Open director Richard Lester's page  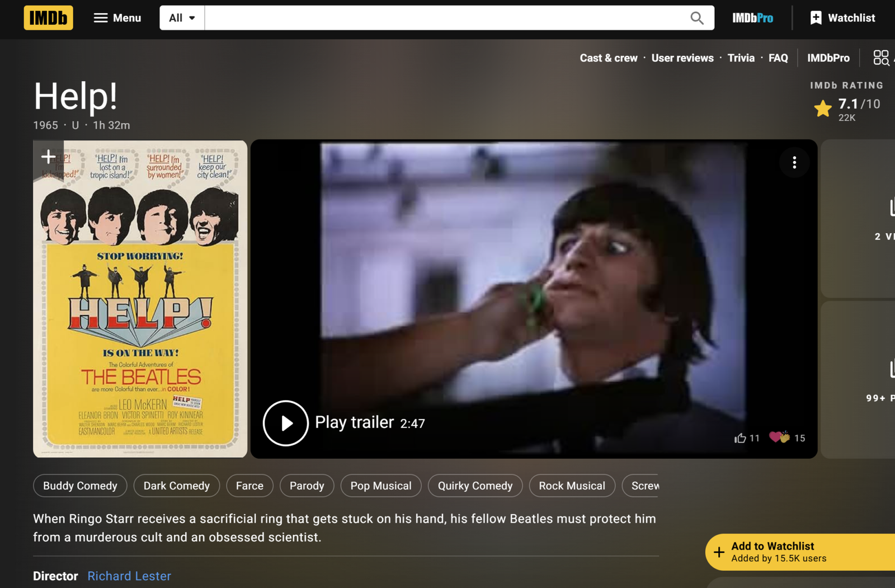129,576
